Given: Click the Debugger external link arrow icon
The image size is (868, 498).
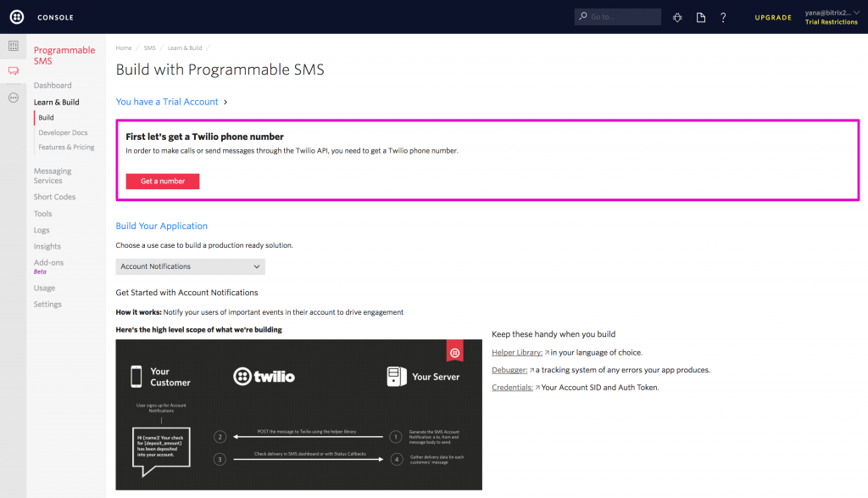Looking at the screenshot, I should (532, 370).
